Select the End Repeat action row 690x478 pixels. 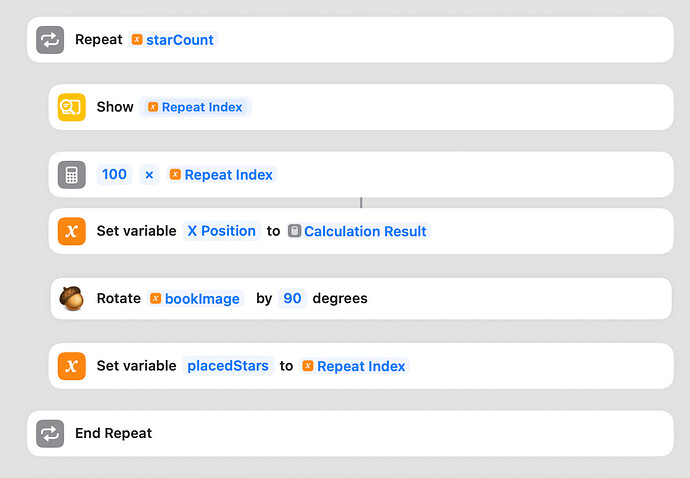[x=350, y=434]
